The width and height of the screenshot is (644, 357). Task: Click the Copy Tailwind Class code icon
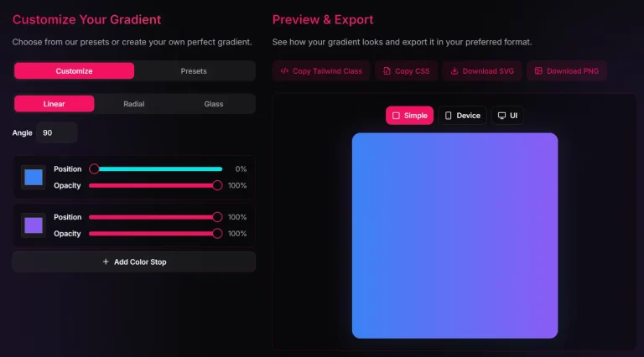pyautogui.click(x=284, y=71)
